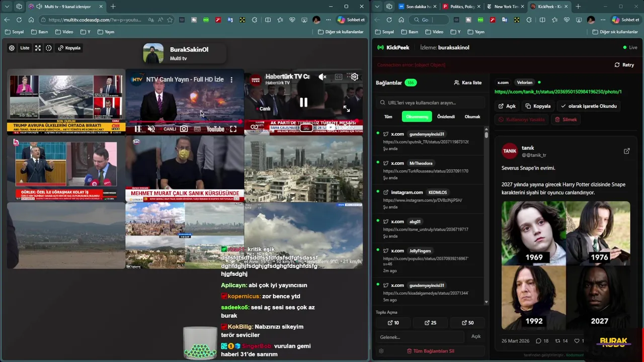Viewport: 644px width, 362px height.
Task: Select instagram.com KEDMLOS link entry
Action: point(429,200)
